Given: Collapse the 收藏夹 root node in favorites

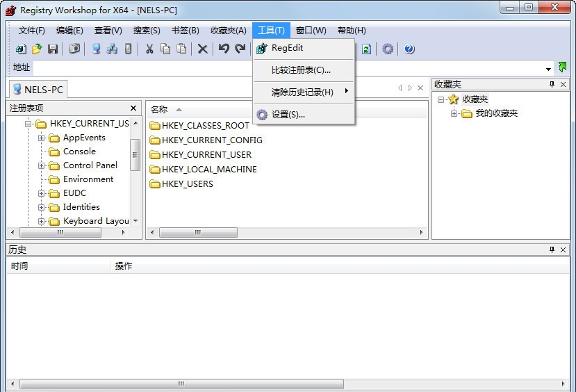Looking at the screenshot, I should [441, 99].
